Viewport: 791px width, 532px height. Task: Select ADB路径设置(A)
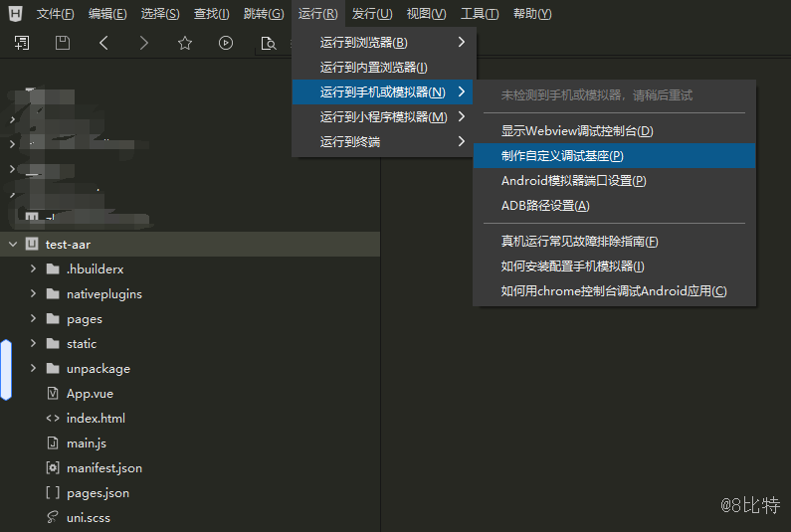614,206
